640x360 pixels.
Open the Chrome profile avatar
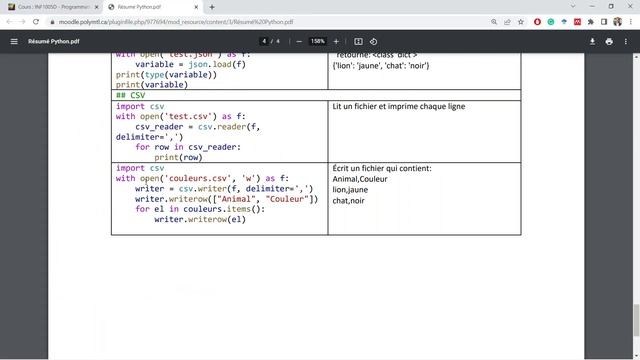pyautogui.click(x=618, y=22)
